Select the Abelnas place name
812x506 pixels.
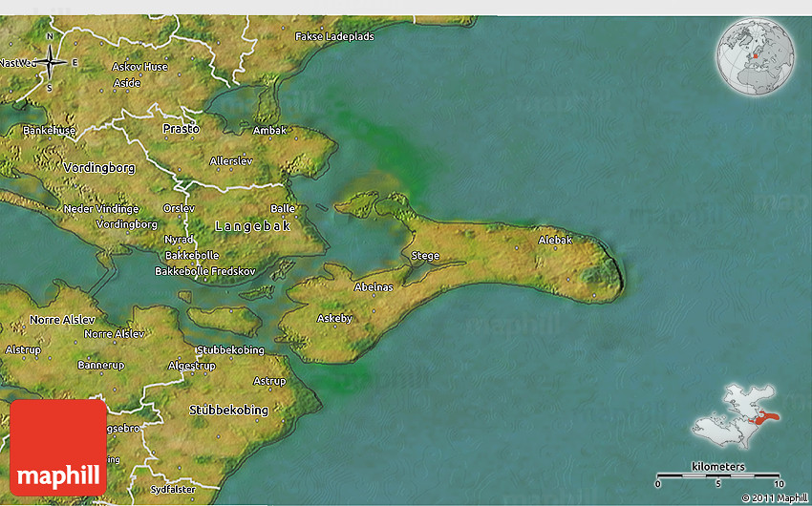[374, 286]
